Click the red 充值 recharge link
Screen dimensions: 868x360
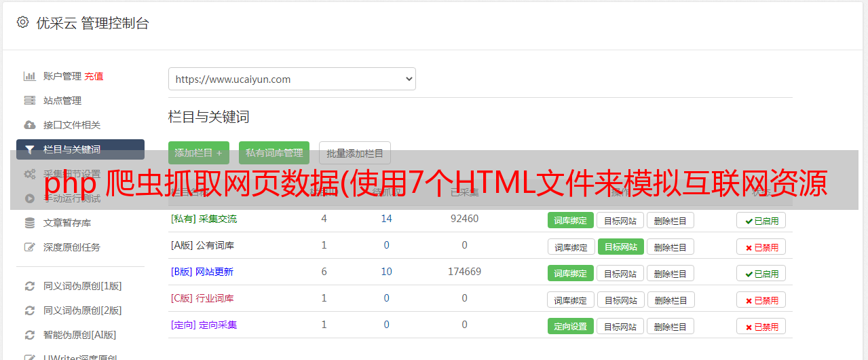click(94, 76)
